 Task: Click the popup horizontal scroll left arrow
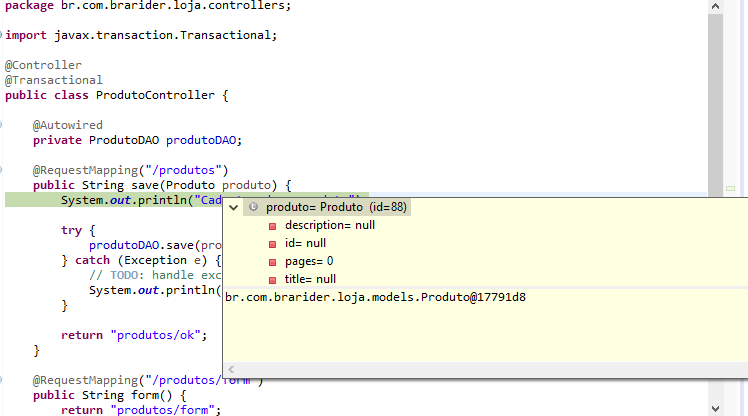click(x=231, y=369)
